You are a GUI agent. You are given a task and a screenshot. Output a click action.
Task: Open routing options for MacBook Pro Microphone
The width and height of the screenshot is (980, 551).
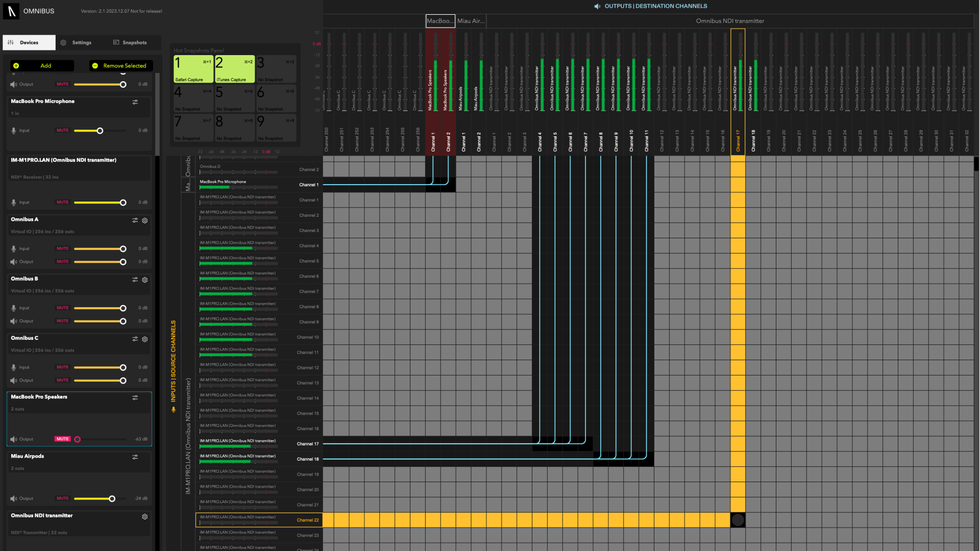tap(135, 102)
